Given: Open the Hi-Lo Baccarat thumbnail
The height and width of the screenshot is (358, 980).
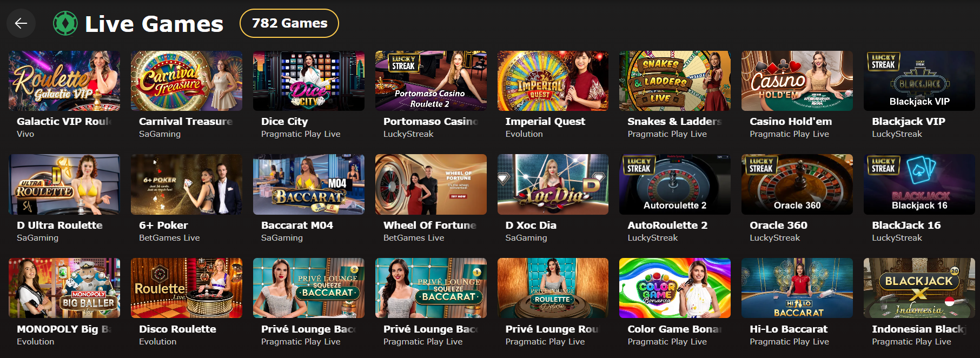Looking at the screenshot, I should click(x=797, y=288).
